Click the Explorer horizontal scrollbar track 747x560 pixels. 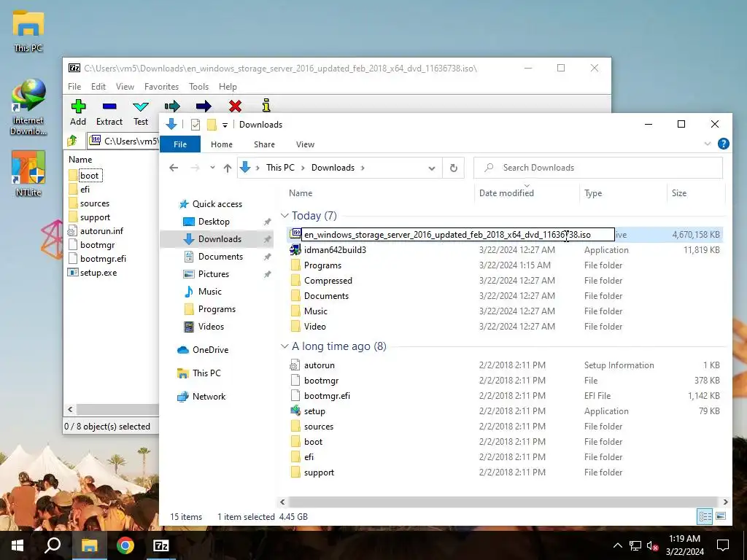pos(503,502)
